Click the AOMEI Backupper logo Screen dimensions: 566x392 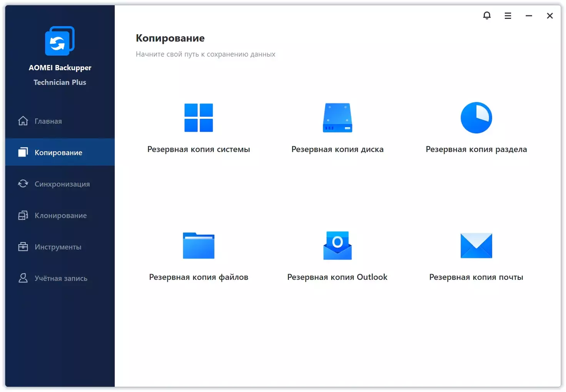[60, 41]
